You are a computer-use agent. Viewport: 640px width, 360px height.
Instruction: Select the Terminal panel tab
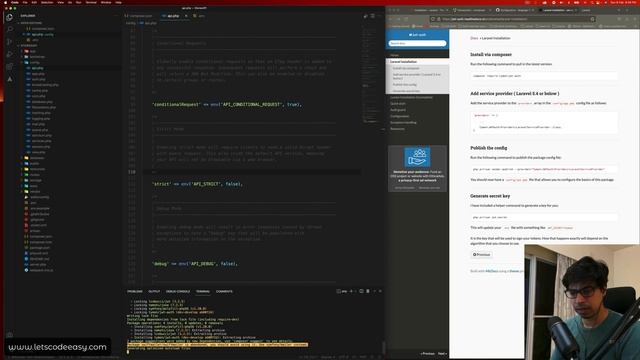point(202,291)
